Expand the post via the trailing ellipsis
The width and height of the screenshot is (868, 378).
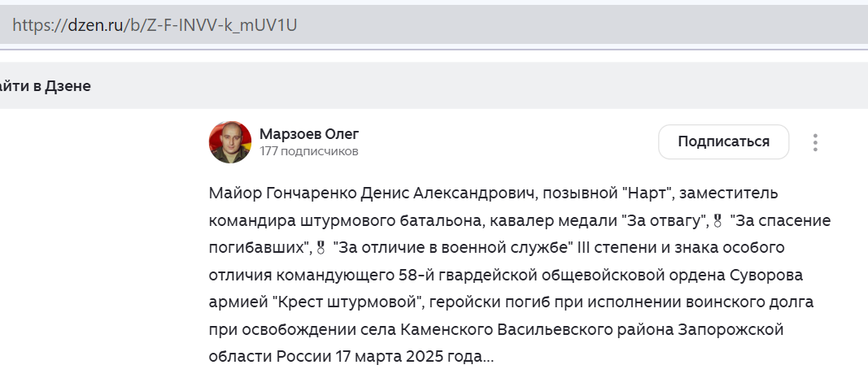pyautogui.click(x=487, y=357)
